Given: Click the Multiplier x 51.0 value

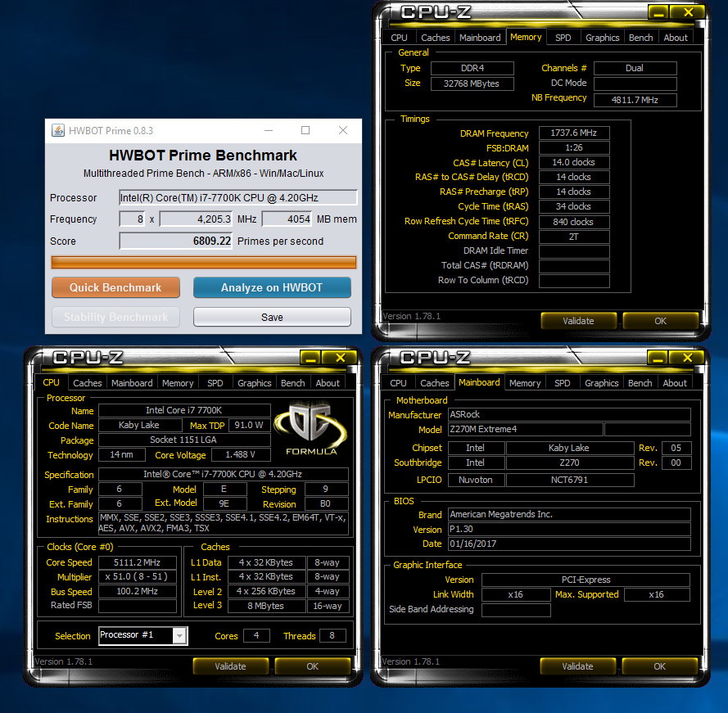Looking at the screenshot, I should (x=138, y=576).
